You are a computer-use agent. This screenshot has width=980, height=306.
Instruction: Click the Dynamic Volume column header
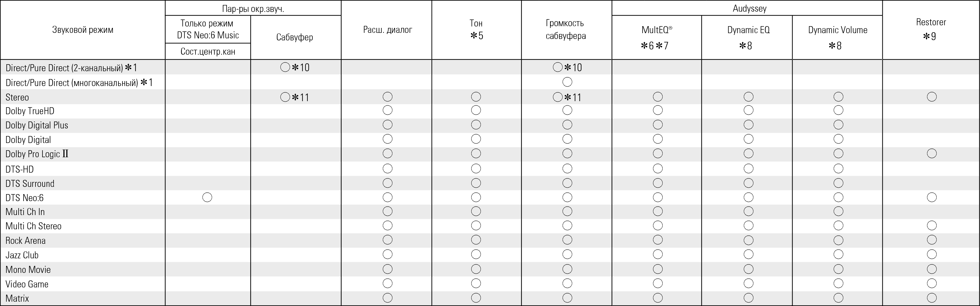tap(838, 30)
